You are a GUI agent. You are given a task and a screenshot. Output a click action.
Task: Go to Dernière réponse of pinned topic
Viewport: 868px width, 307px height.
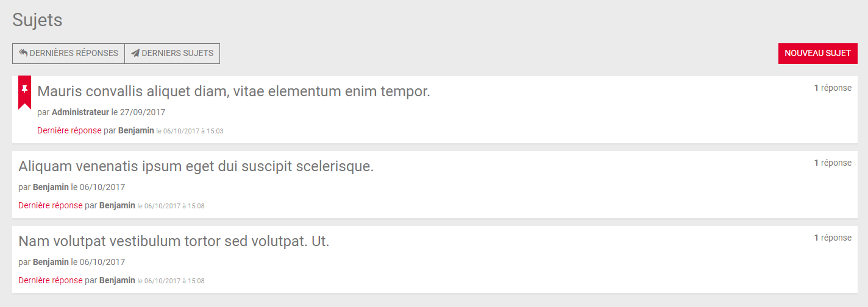(x=69, y=130)
